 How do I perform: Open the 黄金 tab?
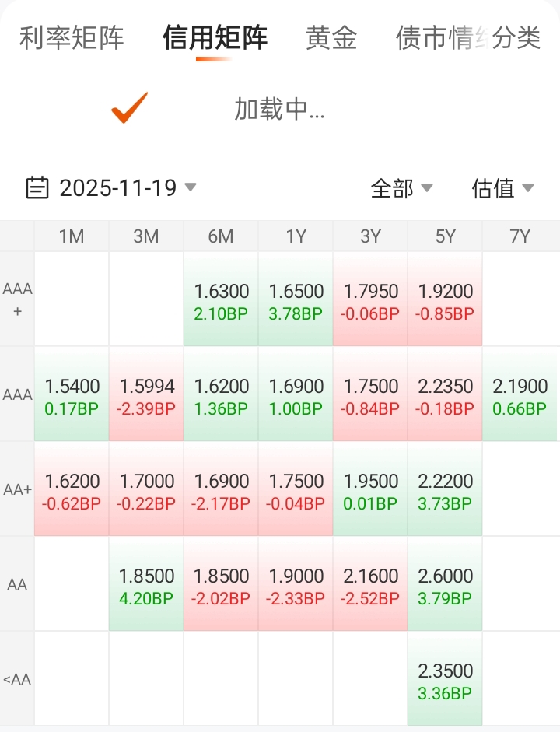pyautogui.click(x=331, y=37)
